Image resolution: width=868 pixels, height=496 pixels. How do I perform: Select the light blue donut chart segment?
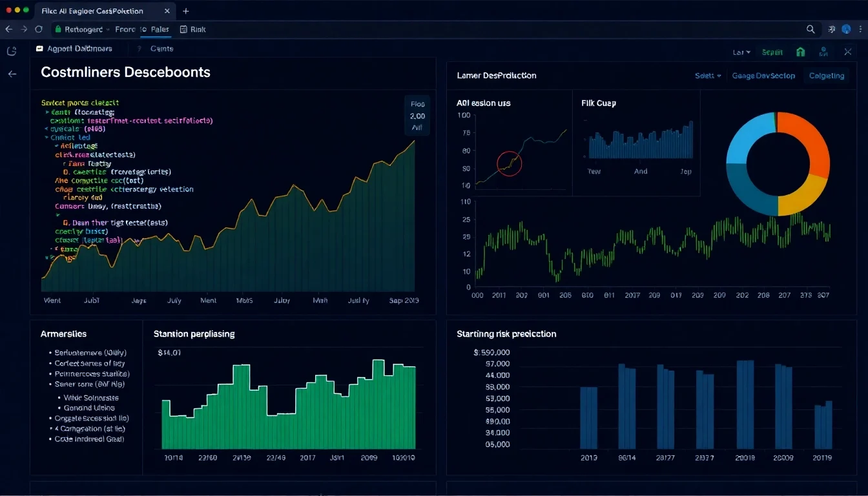pyautogui.click(x=747, y=139)
